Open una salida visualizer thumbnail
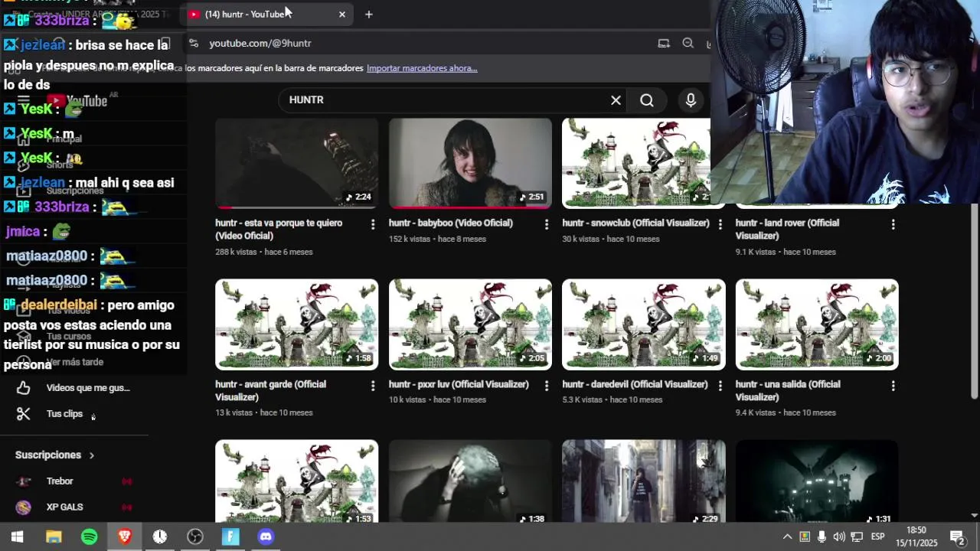 (817, 324)
